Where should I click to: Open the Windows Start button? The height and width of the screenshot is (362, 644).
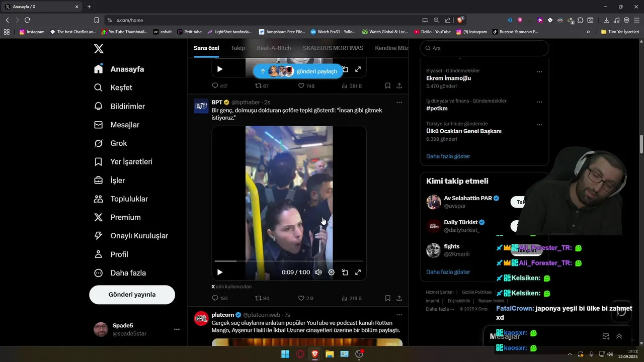pyautogui.click(x=285, y=354)
